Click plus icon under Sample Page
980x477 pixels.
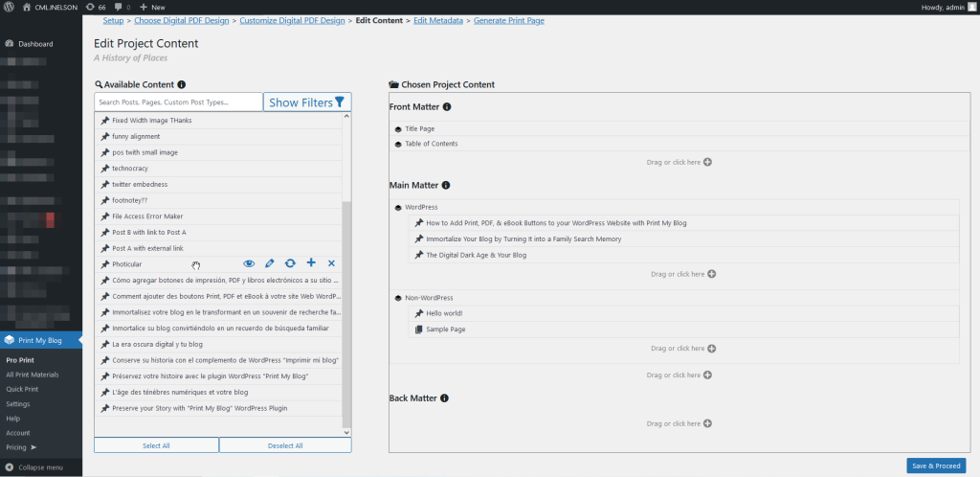[711, 349]
